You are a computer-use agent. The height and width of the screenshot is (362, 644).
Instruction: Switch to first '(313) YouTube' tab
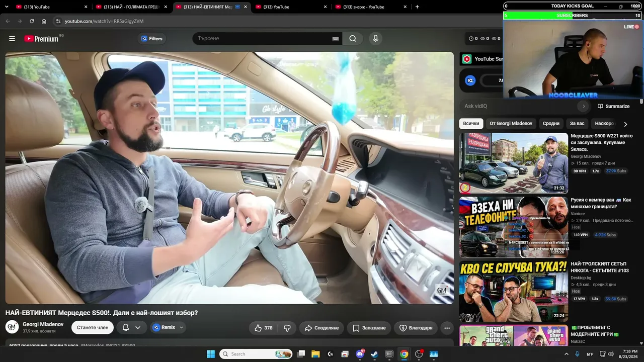coord(50,7)
